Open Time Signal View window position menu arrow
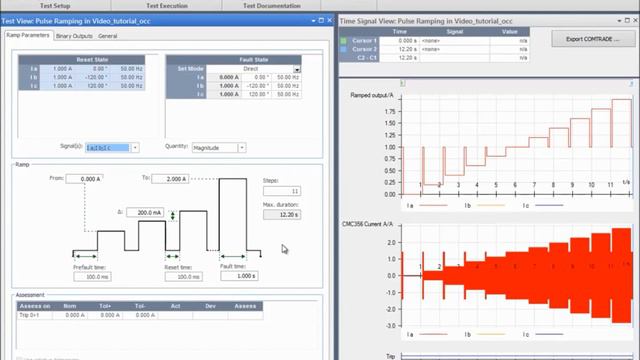 (619, 20)
